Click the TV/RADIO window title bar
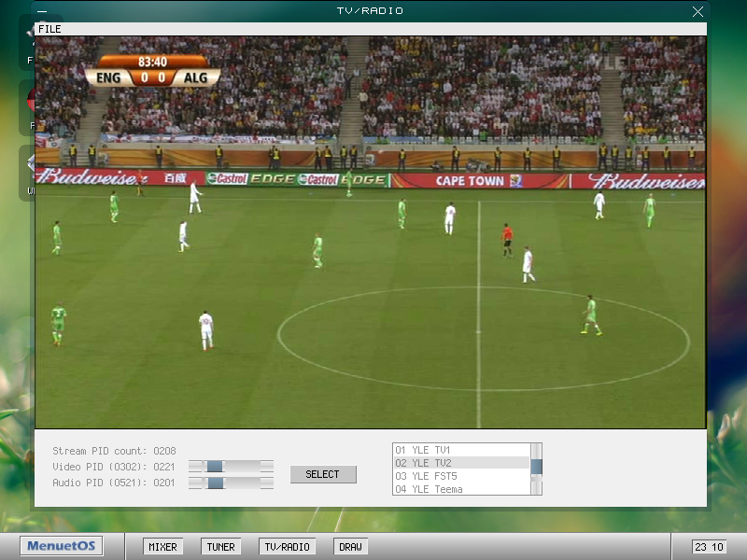Screen dimensions: 747x560 (370, 11)
